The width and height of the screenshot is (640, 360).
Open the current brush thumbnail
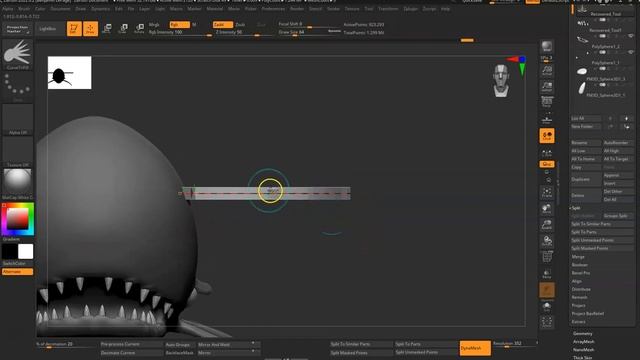click(x=18, y=55)
